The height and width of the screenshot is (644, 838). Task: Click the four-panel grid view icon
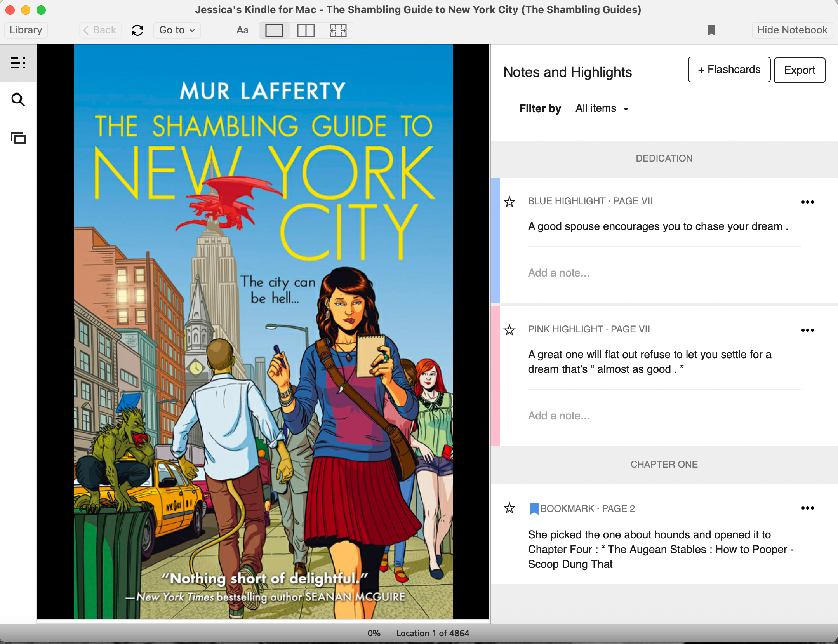[337, 30]
